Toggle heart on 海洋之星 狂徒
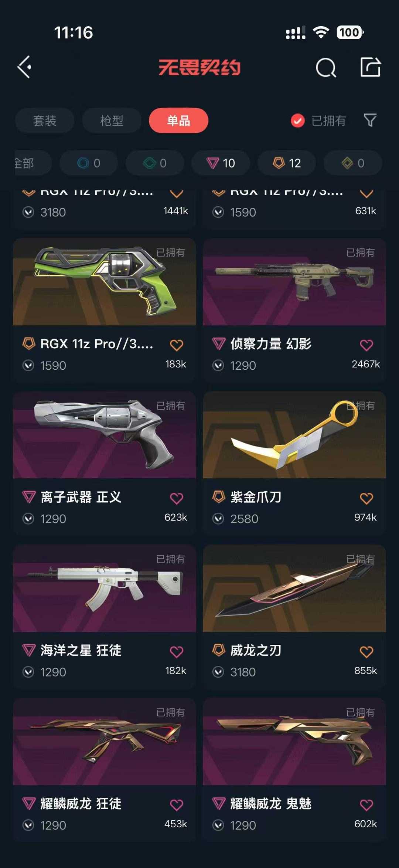The image size is (399, 868). point(176,652)
